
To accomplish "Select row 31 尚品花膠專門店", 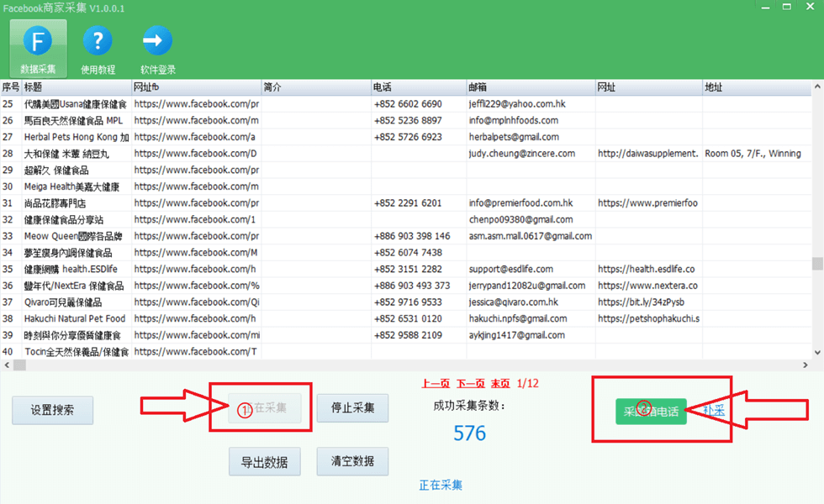I will coord(405,203).
